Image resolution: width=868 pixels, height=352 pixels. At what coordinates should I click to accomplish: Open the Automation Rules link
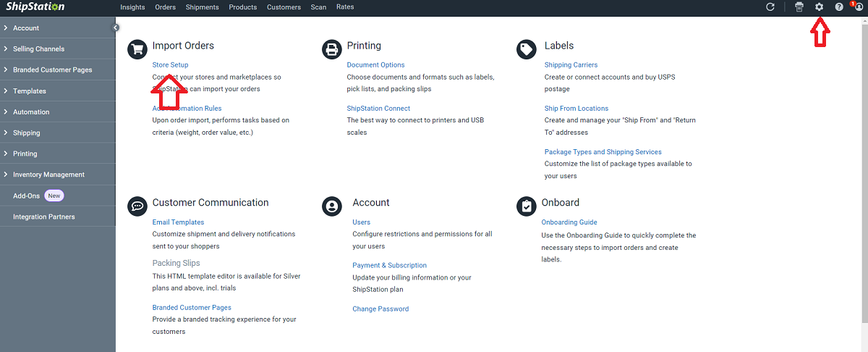tap(187, 109)
